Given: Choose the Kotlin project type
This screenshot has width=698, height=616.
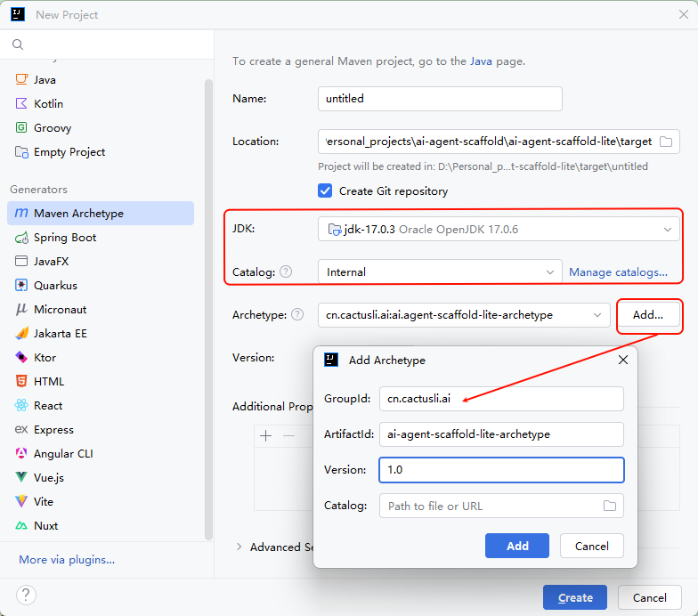Looking at the screenshot, I should tap(101, 103).
